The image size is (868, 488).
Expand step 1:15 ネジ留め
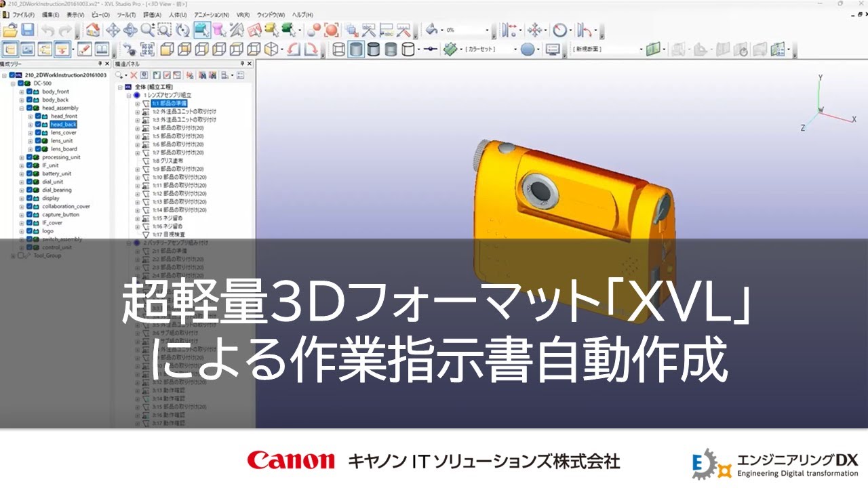pyautogui.click(x=138, y=218)
